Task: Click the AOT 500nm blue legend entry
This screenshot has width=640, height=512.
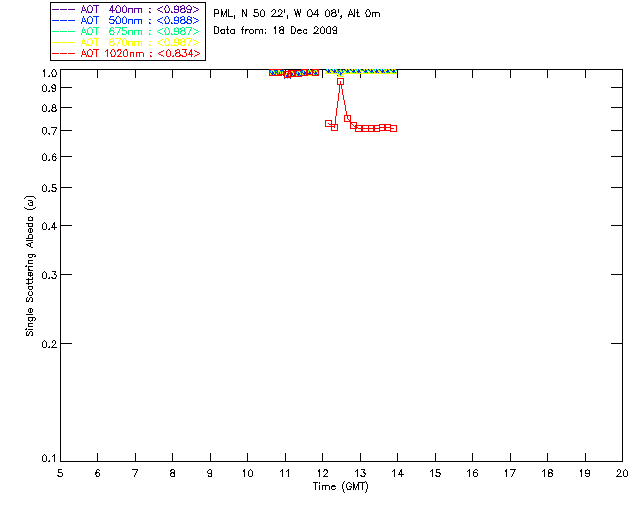Action: coord(126,20)
